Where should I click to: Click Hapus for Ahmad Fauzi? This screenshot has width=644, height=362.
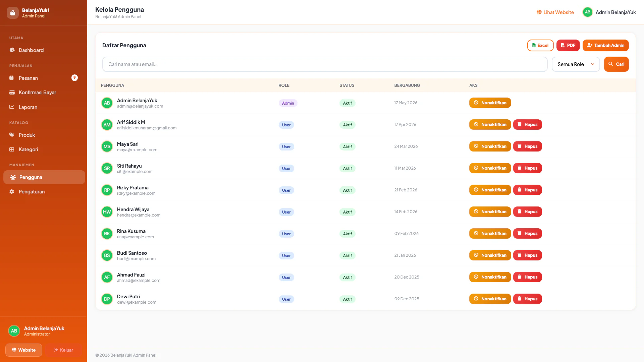point(527,277)
